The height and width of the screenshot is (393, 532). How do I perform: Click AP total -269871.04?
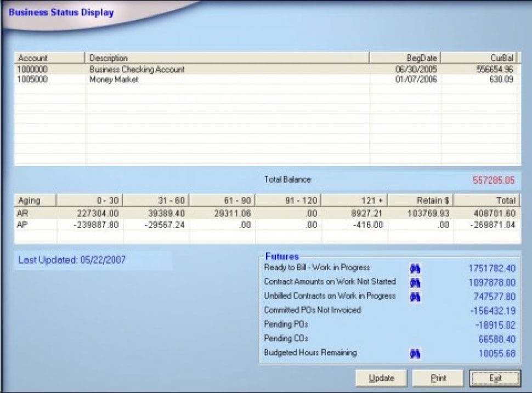coord(493,225)
